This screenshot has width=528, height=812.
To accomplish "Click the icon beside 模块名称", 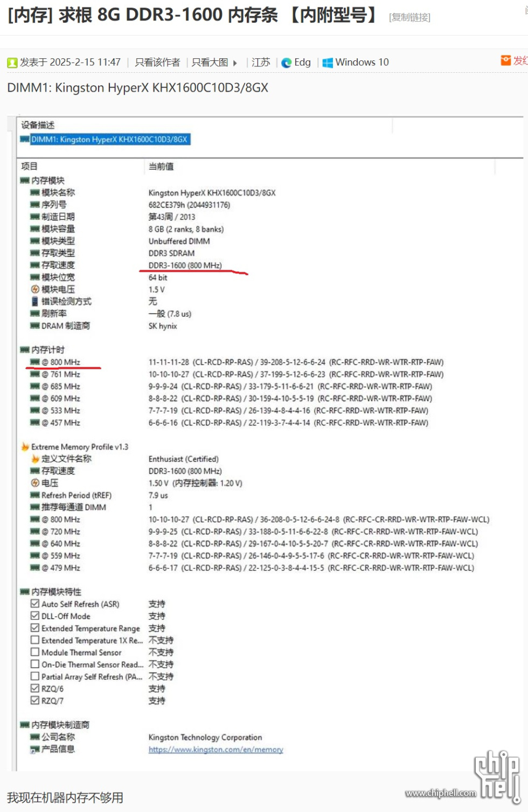I will [35, 192].
